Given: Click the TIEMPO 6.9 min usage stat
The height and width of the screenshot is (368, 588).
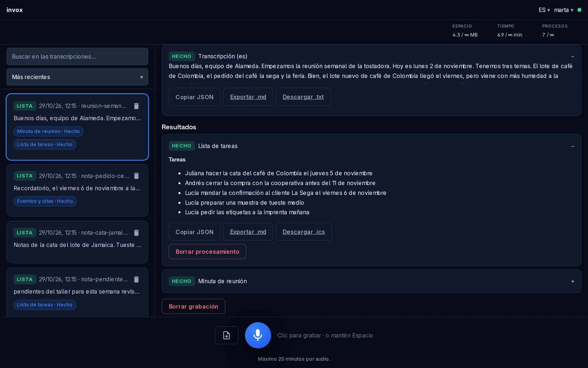Looking at the screenshot, I should tap(510, 31).
